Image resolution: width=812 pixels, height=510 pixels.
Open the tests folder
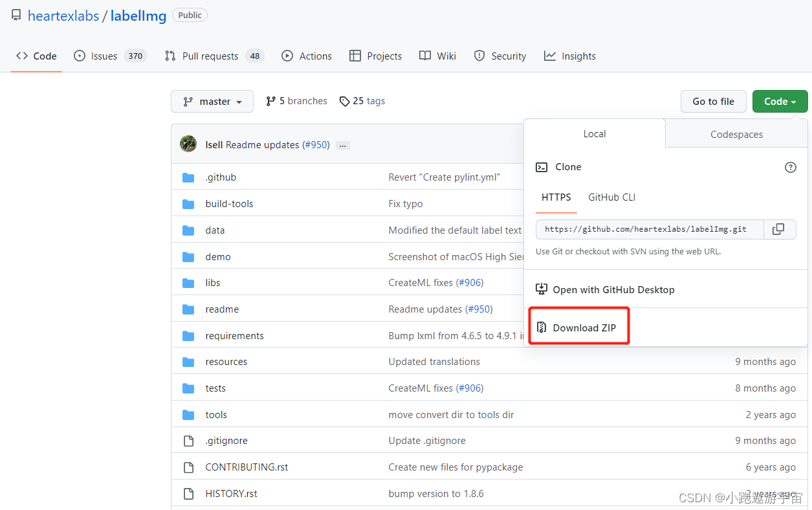pos(215,388)
